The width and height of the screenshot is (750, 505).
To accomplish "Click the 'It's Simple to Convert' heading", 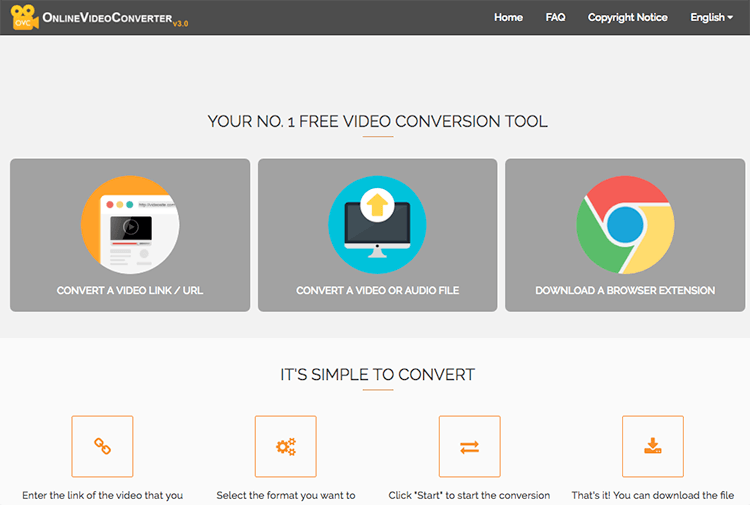I will tap(377, 374).
